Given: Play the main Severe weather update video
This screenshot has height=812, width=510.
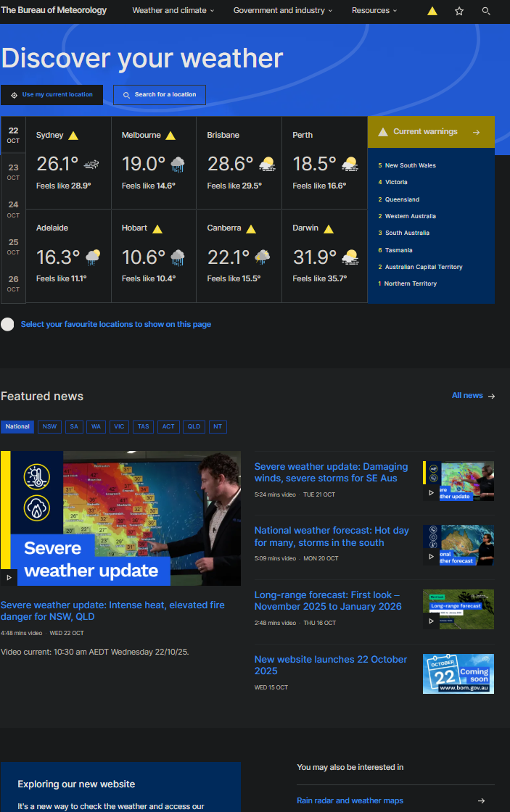Looking at the screenshot, I should click(9, 577).
